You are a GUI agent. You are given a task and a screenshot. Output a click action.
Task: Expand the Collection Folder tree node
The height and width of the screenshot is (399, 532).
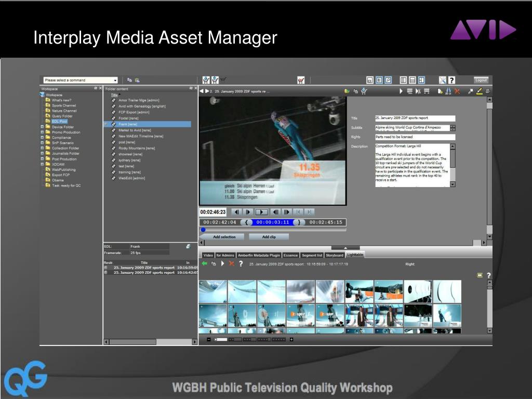[42, 148]
